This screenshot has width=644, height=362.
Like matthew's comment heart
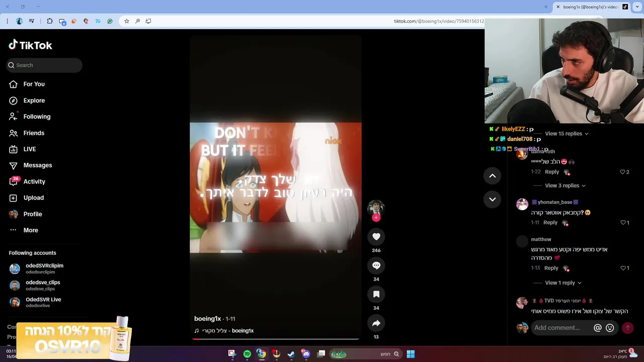point(623,268)
